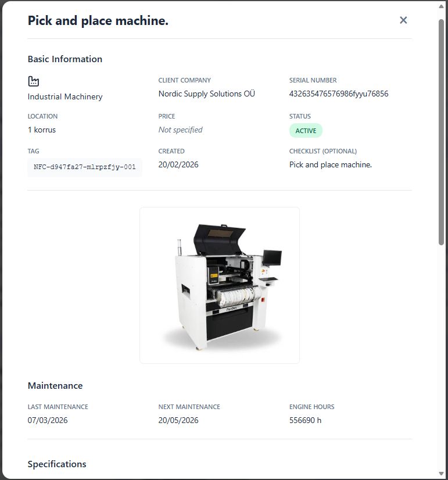Click the Industrial Machinery factory icon
The image size is (448, 480).
(34, 81)
